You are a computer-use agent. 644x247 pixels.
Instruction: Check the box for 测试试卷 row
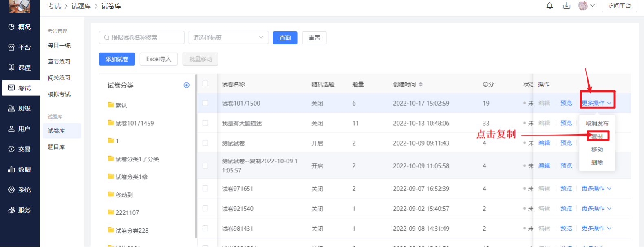pyautogui.click(x=205, y=143)
